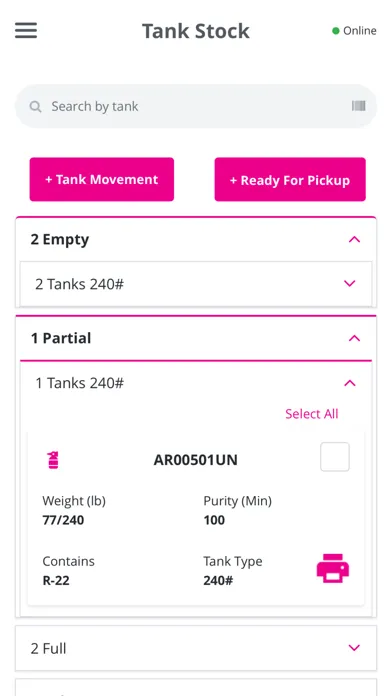Focus the Search by tank field
Viewport: 392px width, 696px height.
tap(196, 106)
